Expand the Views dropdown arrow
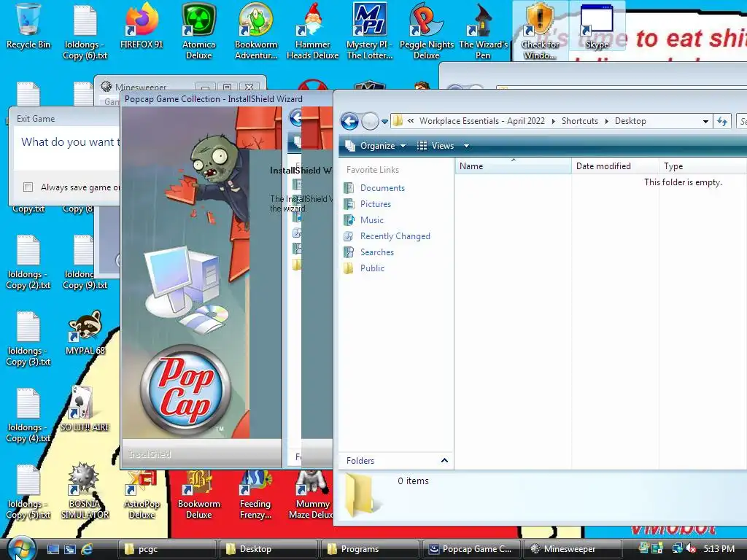 (x=466, y=146)
